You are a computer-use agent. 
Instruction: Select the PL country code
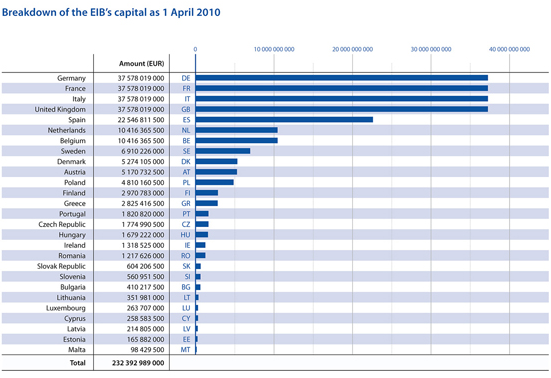coord(186,183)
